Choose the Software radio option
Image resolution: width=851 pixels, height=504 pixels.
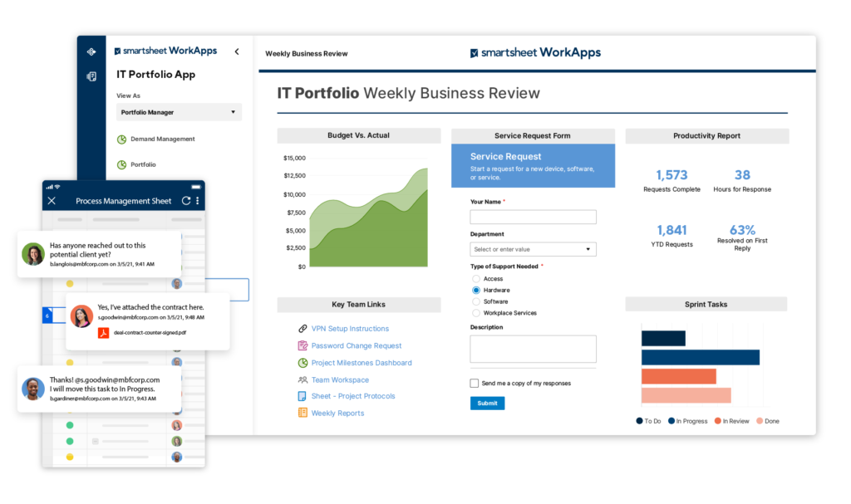tap(476, 301)
